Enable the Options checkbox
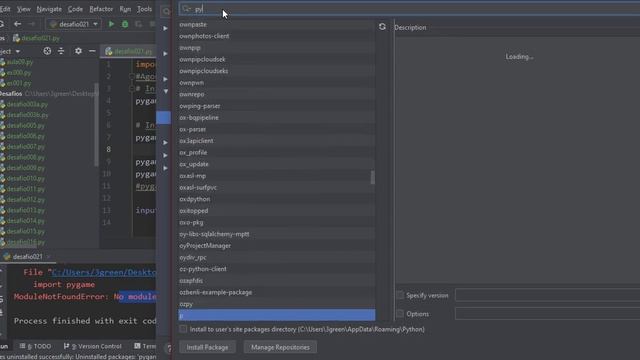This screenshot has width=640, height=360. tap(400, 314)
